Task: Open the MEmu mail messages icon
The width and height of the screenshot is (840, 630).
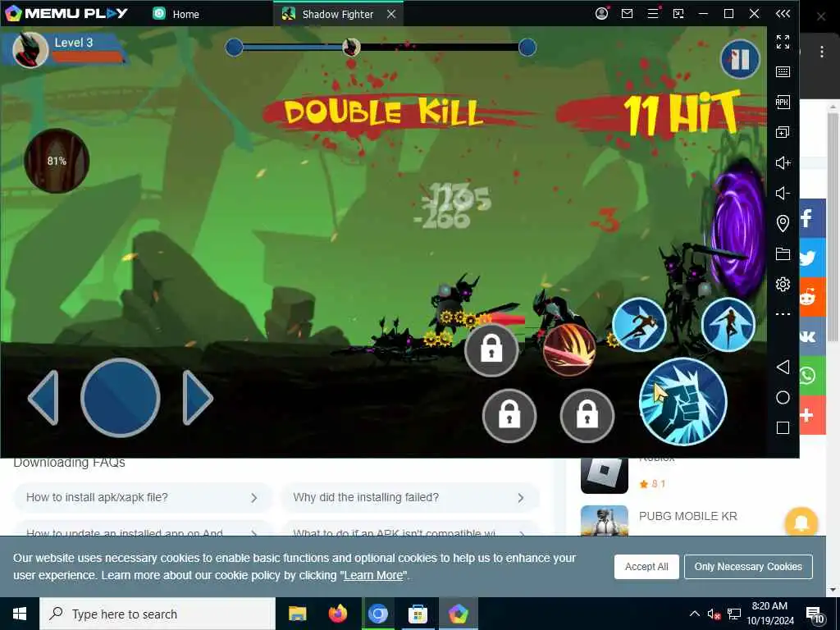Action: [627, 13]
